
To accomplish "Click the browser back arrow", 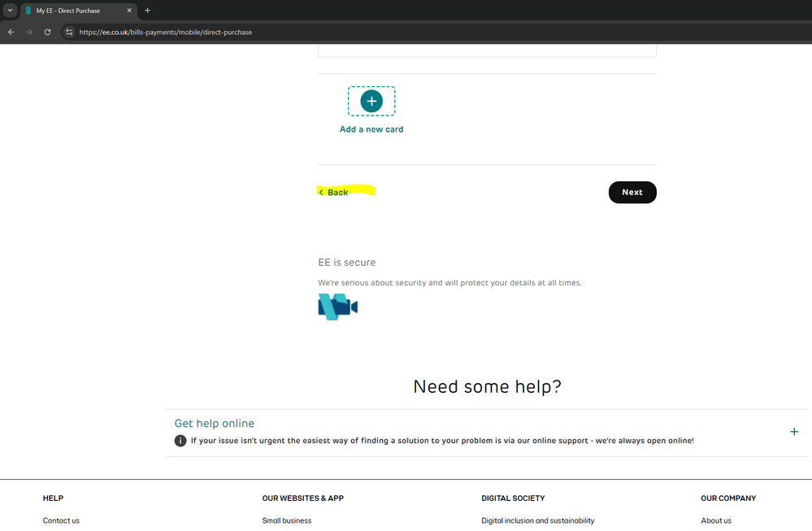I will 11,32.
